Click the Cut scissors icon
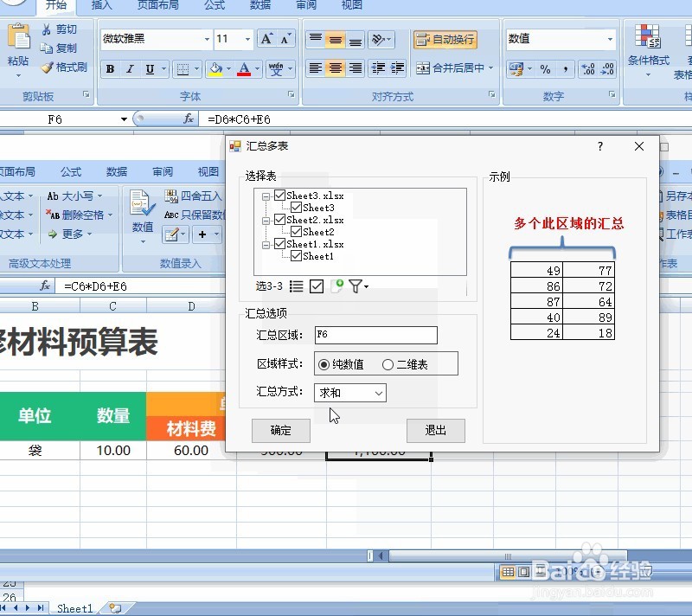 47,29
